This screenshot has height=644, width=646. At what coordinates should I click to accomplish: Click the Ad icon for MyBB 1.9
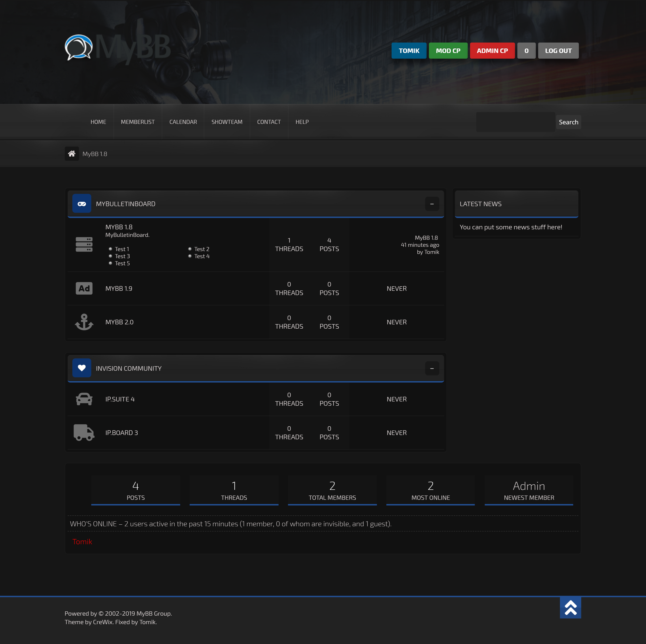[x=84, y=288]
